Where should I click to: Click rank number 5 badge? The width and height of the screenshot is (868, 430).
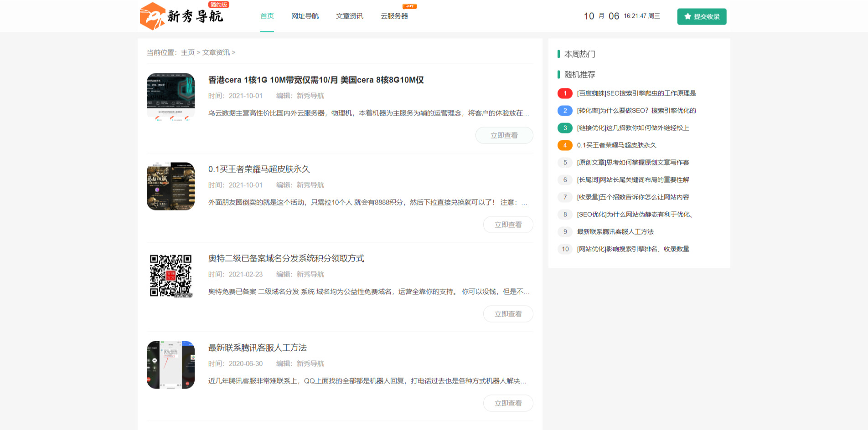[565, 163]
